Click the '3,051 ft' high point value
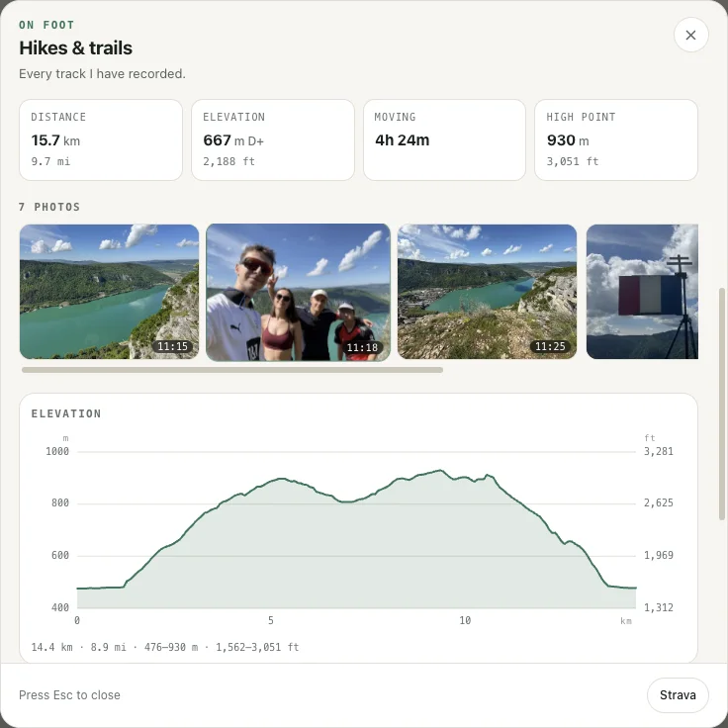The width and height of the screenshot is (728, 728). (573, 161)
